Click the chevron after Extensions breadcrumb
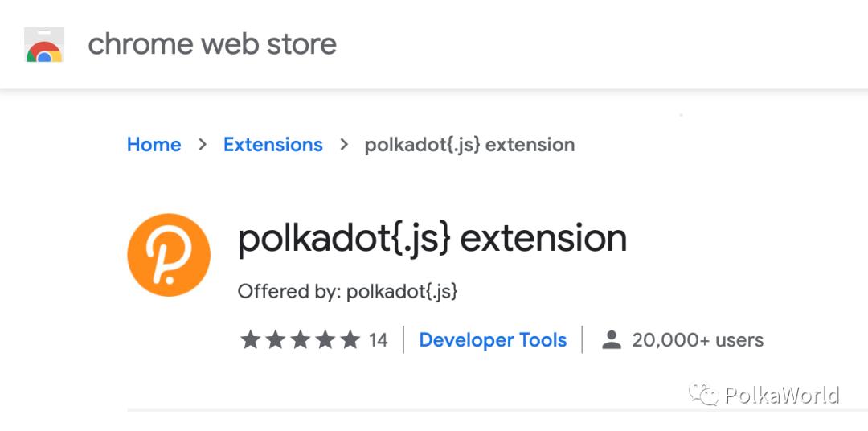 [x=344, y=145]
